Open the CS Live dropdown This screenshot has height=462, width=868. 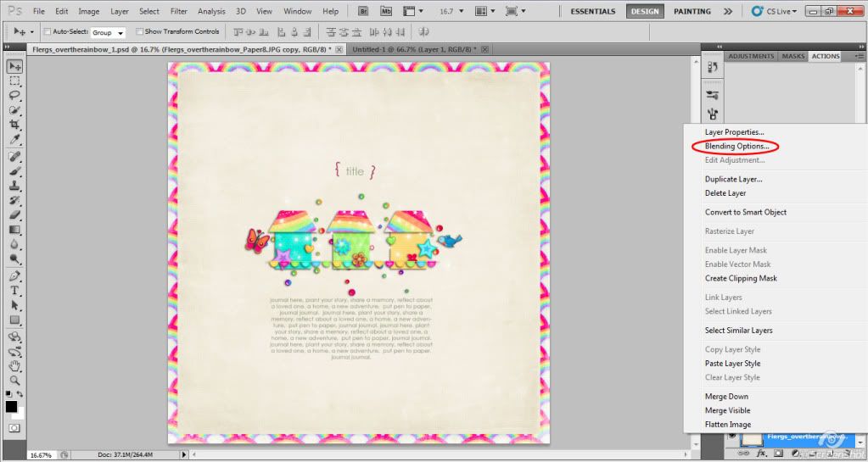[x=773, y=11]
